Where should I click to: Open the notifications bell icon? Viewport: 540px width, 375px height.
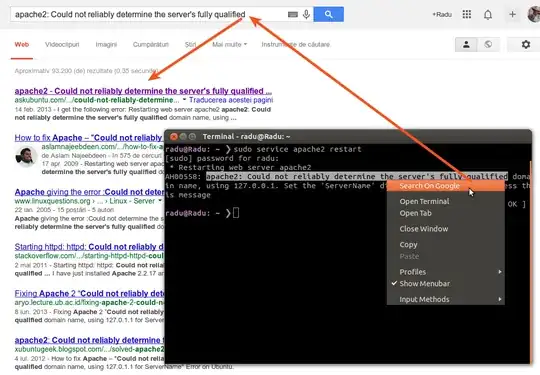488,14
